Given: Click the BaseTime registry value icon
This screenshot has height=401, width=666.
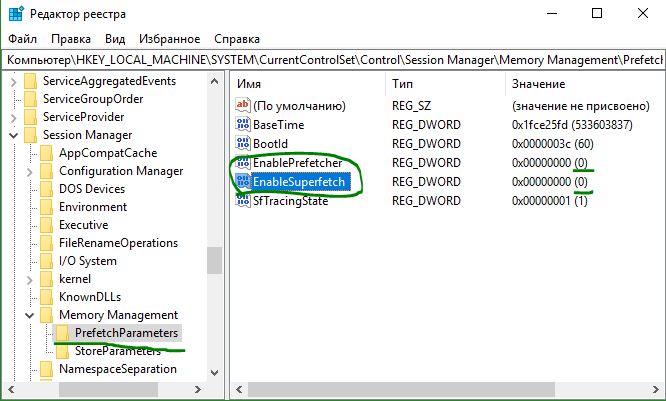Looking at the screenshot, I should point(242,124).
